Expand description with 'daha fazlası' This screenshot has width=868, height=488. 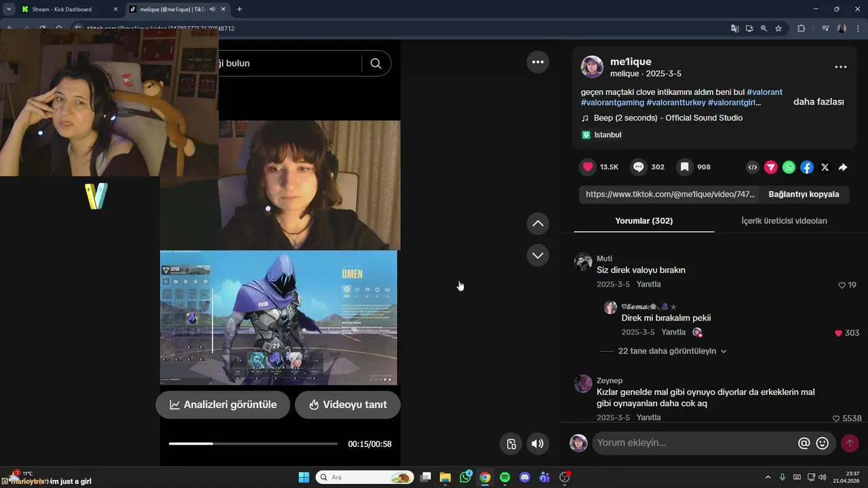pos(818,102)
